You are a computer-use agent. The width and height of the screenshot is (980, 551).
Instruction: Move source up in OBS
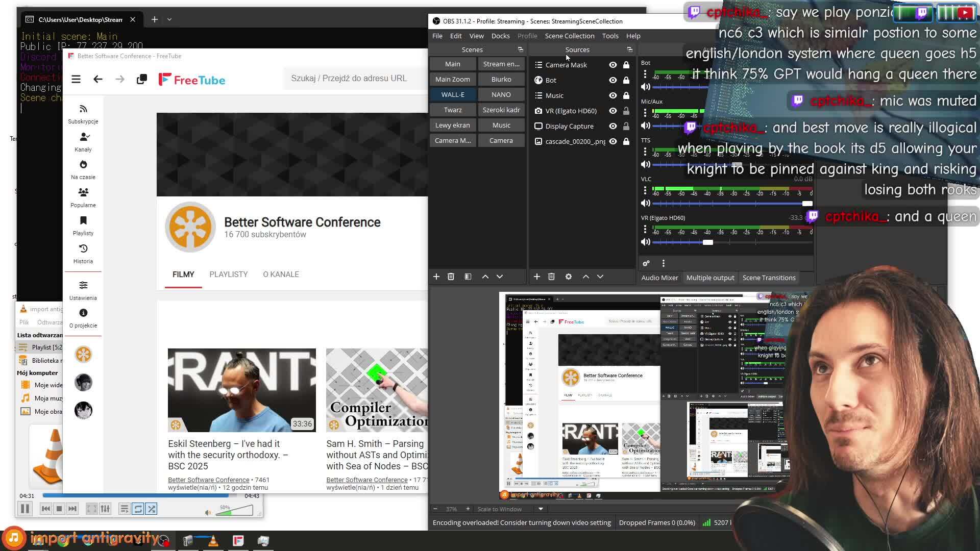pyautogui.click(x=586, y=277)
